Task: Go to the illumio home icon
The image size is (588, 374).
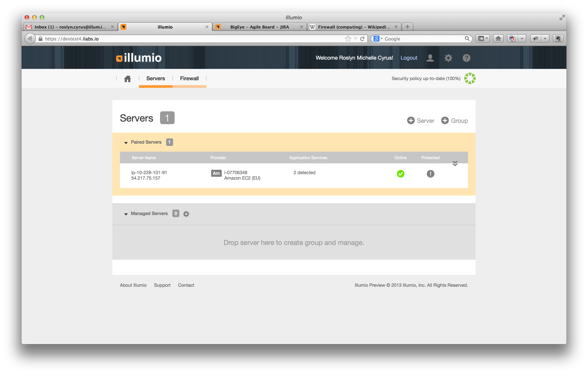Action: pos(127,79)
